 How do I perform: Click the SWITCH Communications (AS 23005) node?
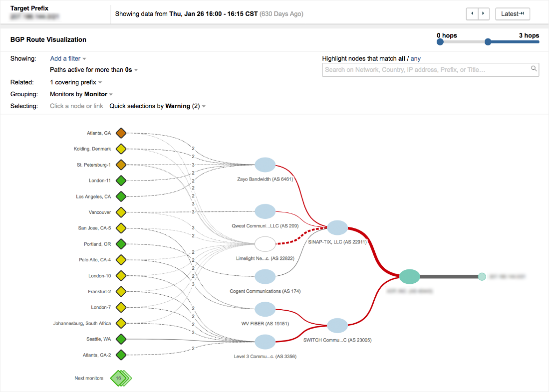[x=337, y=325]
